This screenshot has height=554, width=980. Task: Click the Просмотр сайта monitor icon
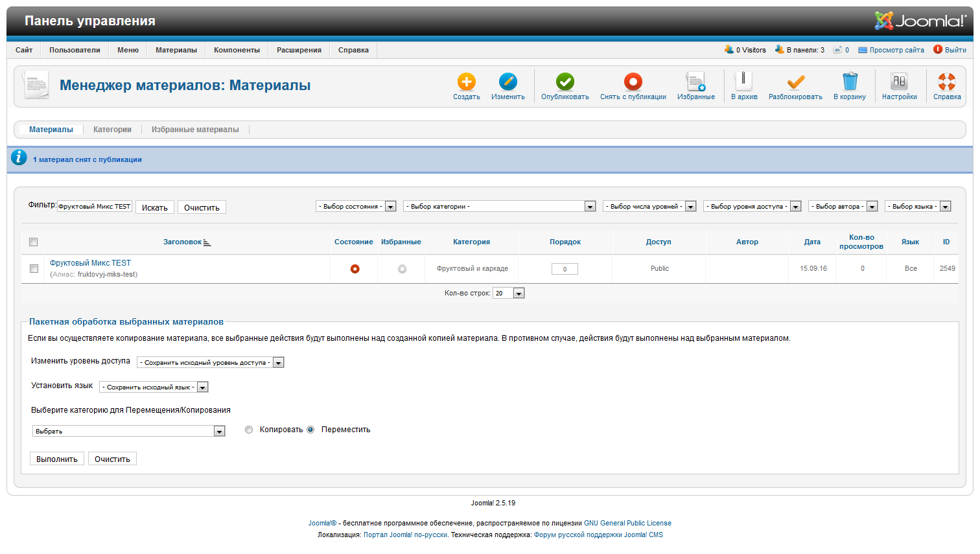click(x=863, y=50)
